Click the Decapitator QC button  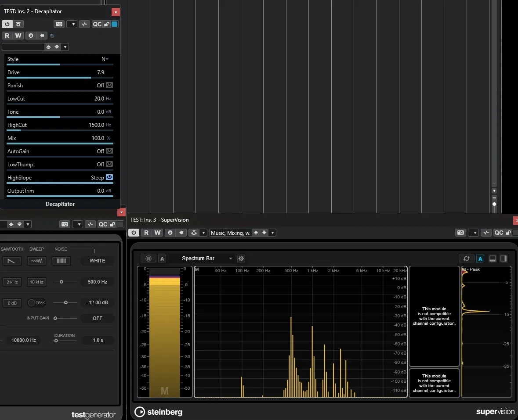(97, 24)
